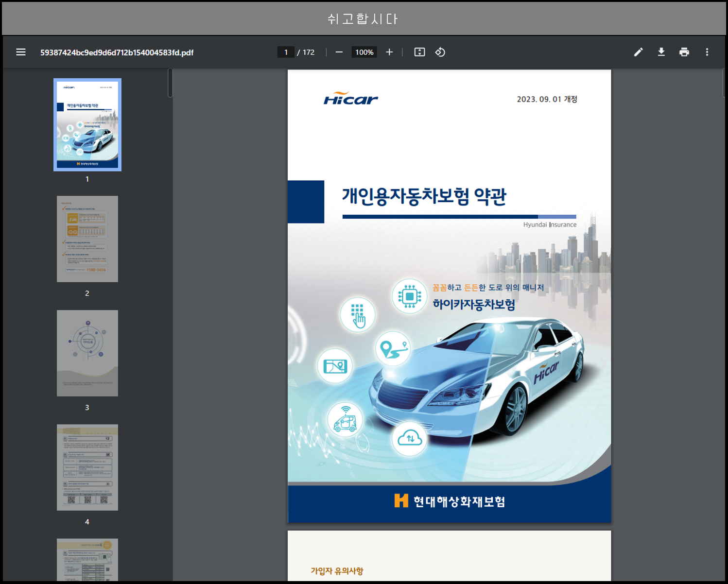The width and height of the screenshot is (728, 584).
Task: Click the zoom in plus icon
Action: coord(389,52)
